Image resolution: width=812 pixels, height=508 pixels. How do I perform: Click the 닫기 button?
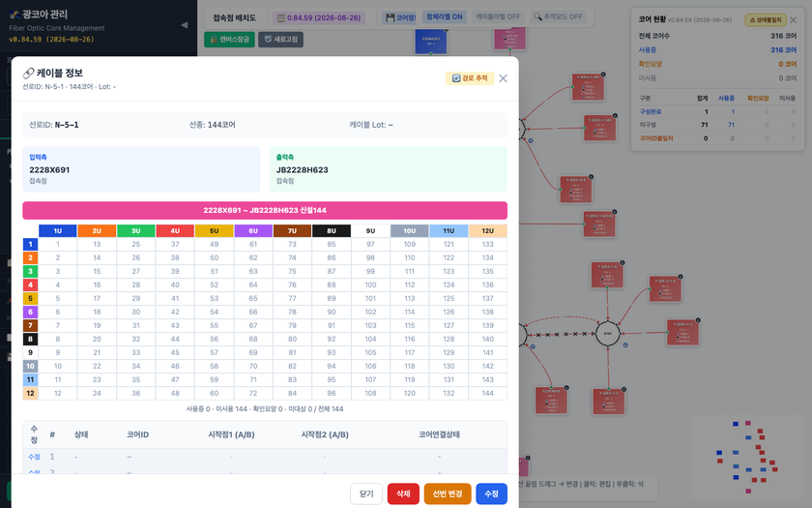pyautogui.click(x=366, y=493)
